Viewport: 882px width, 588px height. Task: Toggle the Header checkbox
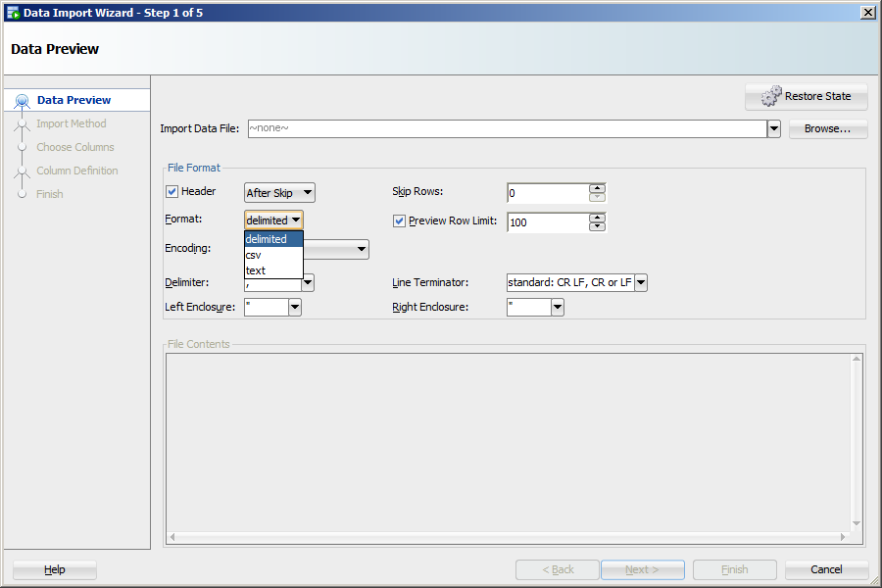point(172,192)
